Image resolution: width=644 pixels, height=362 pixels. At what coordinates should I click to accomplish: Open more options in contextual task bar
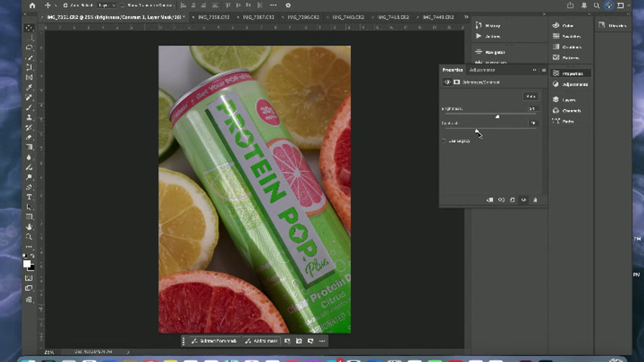point(322,341)
